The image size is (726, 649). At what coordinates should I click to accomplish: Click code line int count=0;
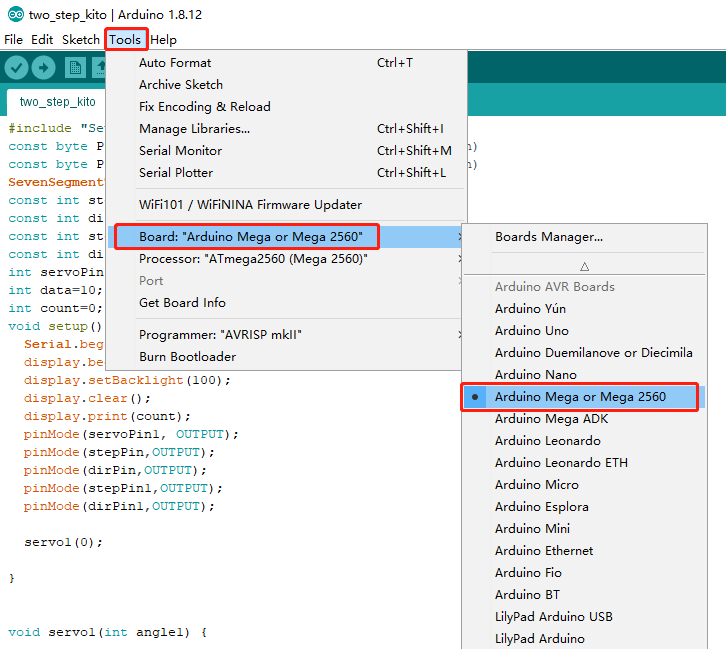point(56,309)
